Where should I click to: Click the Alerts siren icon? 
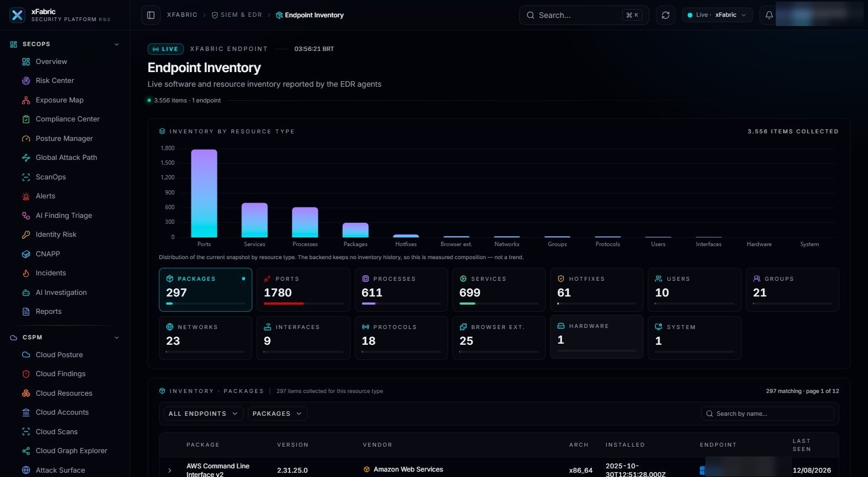26,196
